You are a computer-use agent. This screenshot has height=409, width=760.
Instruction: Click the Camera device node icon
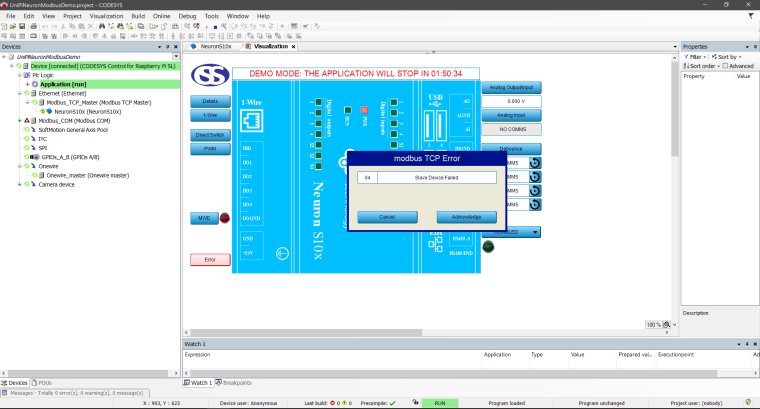[x=32, y=184]
